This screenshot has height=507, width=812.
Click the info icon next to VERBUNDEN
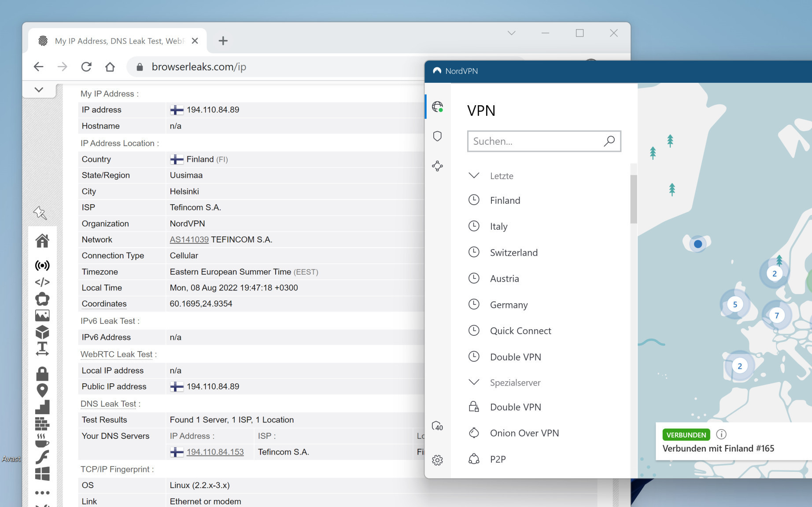[721, 434]
